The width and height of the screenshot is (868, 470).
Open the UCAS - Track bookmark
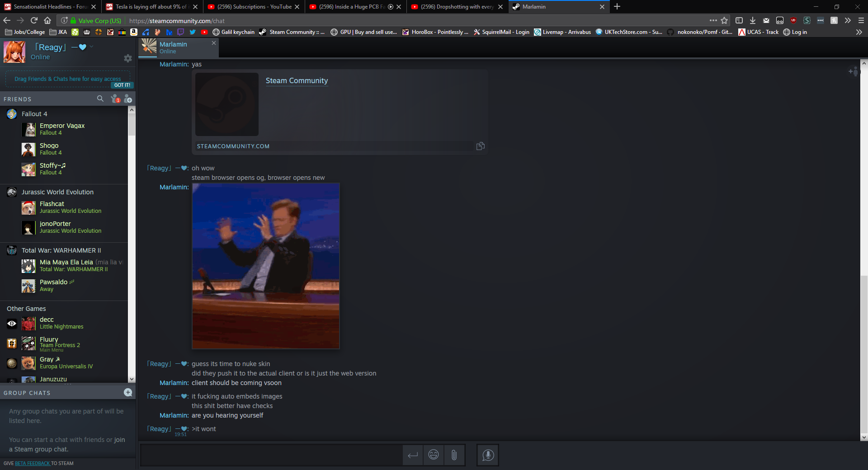point(759,32)
